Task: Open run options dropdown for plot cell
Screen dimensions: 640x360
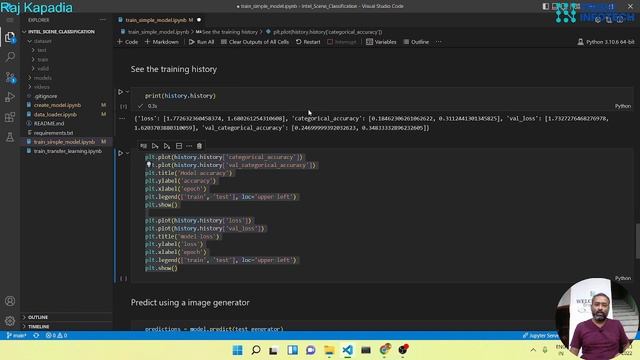Action: 127,153
